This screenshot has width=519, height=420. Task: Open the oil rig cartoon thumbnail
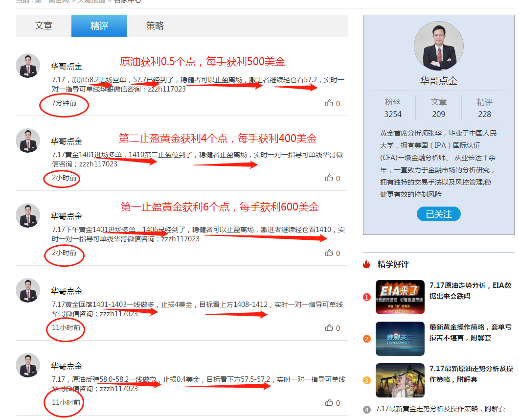[400, 380]
